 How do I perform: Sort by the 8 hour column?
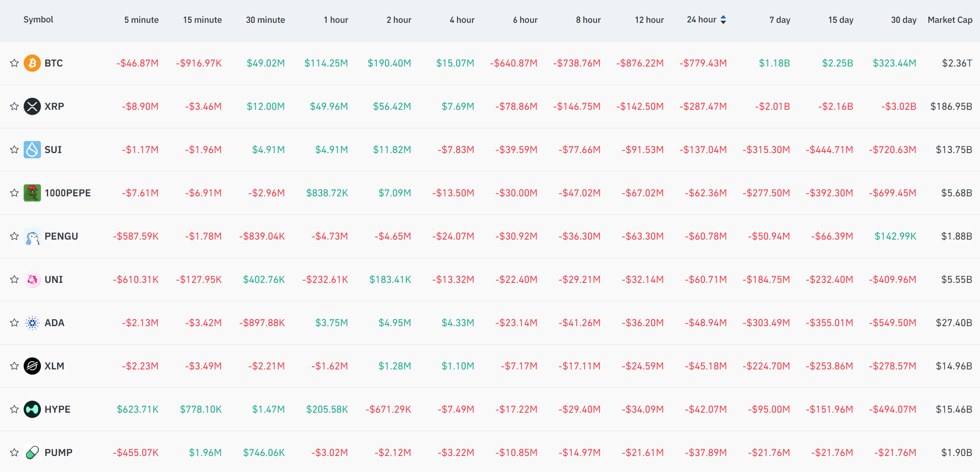pos(588,20)
